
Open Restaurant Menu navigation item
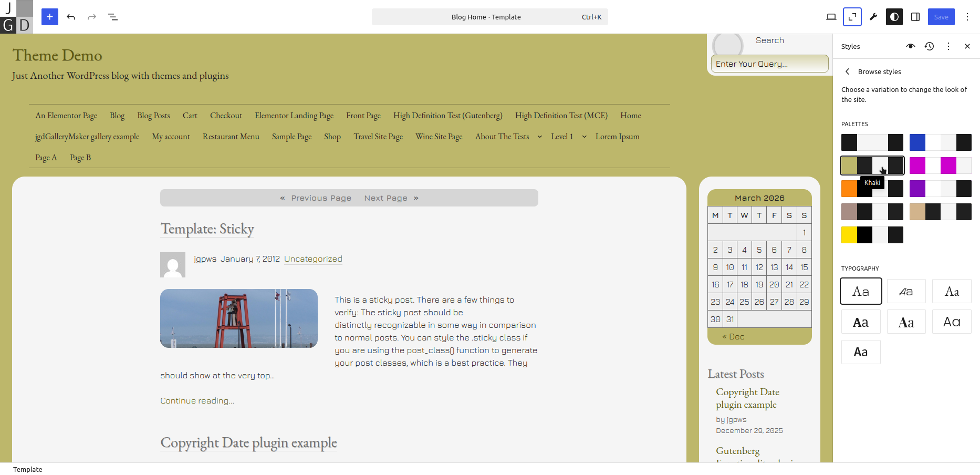point(231,137)
